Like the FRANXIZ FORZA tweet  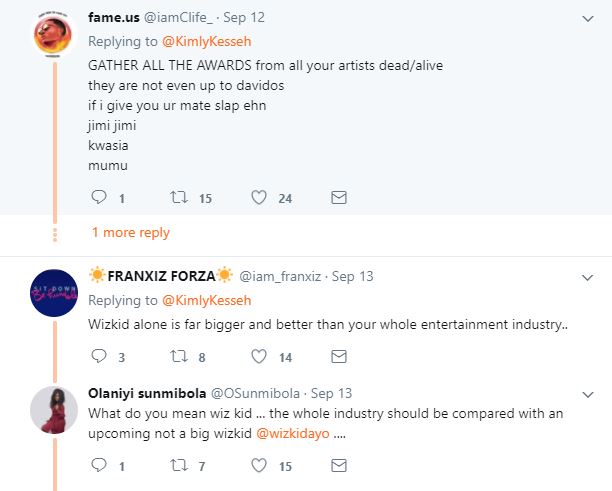[259, 356]
